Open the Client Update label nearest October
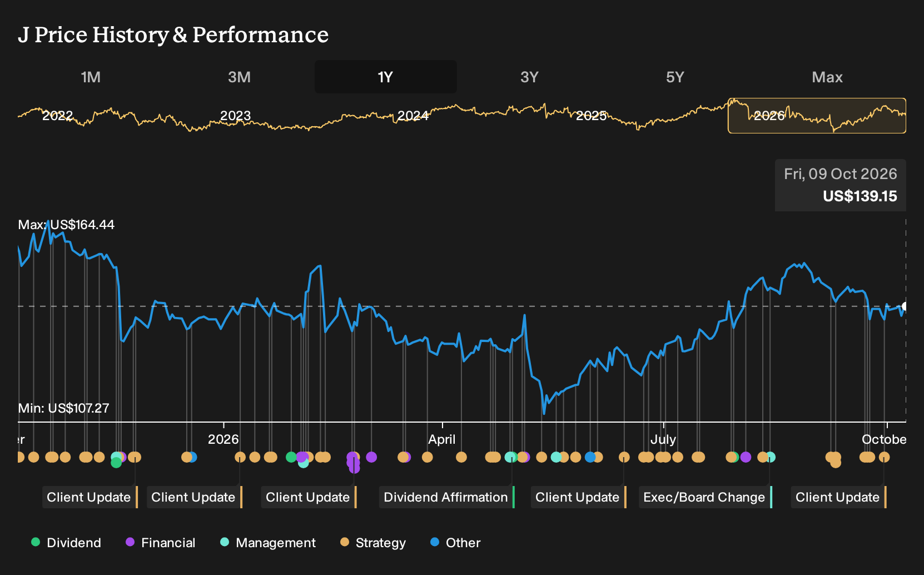The height and width of the screenshot is (575, 924). click(x=838, y=497)
